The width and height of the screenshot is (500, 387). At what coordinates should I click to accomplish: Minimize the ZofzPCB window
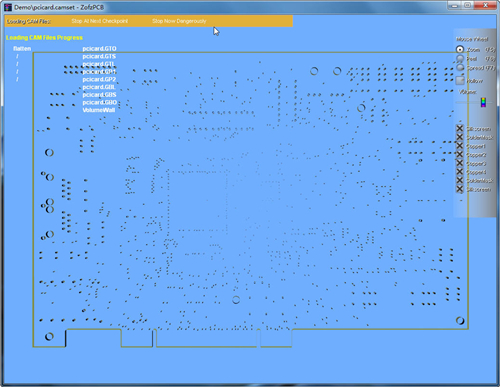[455, 5]
